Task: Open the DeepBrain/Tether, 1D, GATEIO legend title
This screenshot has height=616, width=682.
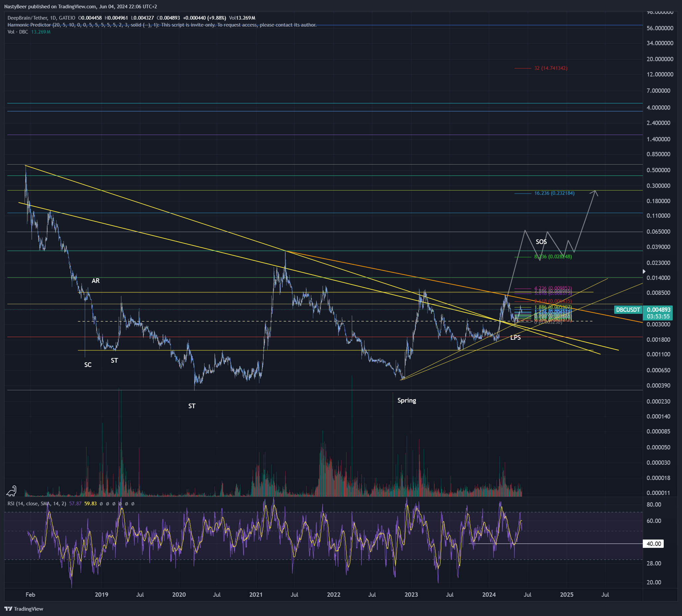Action: point(41,18)
